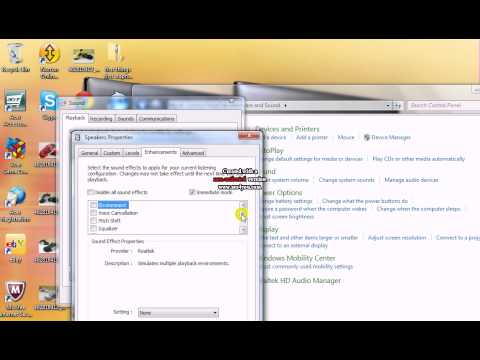Click the Speakers Properties title bar icon
This screenshot has height=360, width=480.
[78, 137]
